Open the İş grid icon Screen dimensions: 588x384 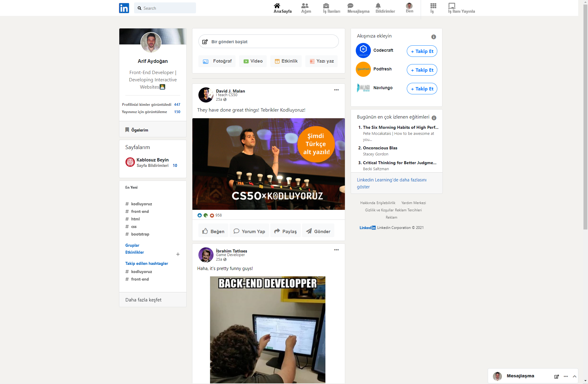[433, 6]
